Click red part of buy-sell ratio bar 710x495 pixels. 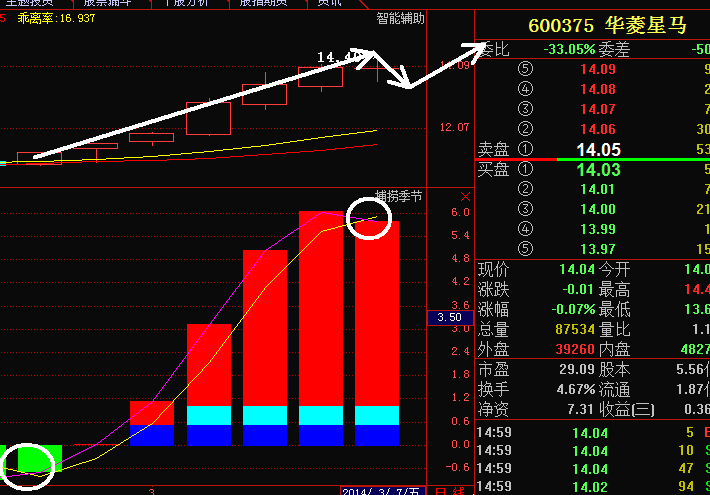click(516, 159)
